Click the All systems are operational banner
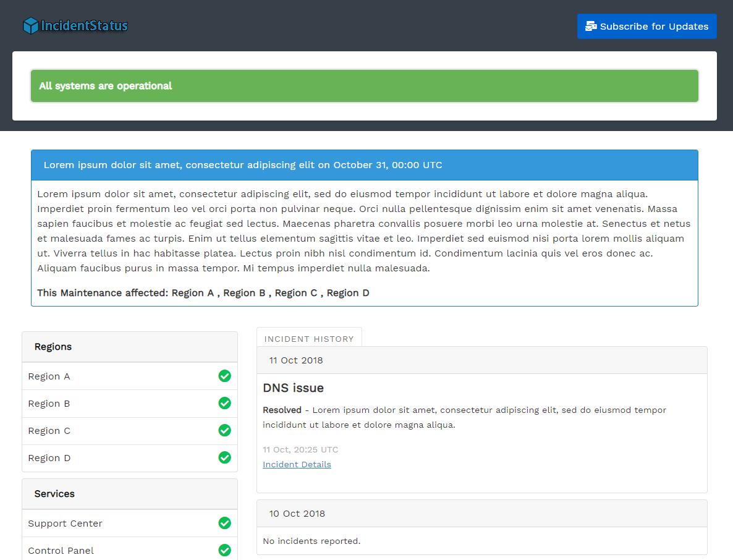 (x=365, y=86)
